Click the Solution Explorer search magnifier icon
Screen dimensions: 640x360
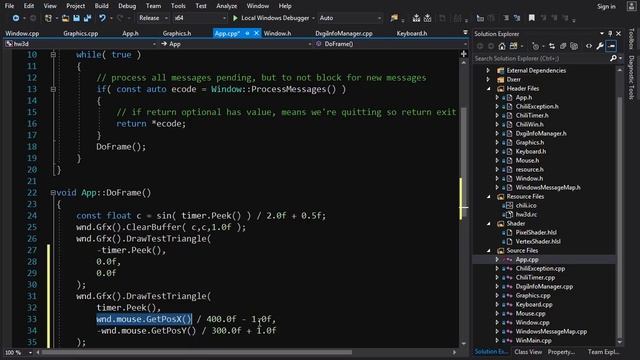(x=613, y=58)
